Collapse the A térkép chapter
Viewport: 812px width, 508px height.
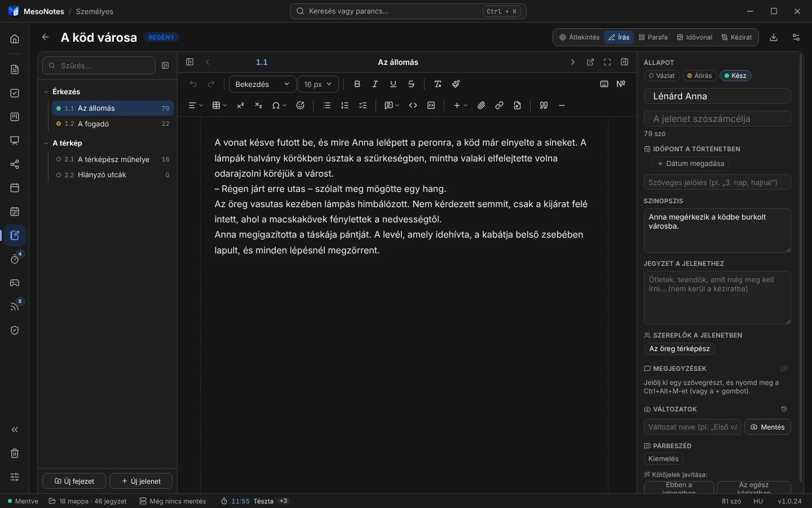[46, 143]
